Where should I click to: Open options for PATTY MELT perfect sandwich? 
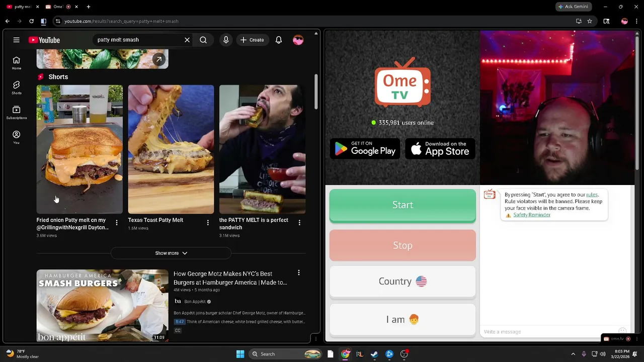click(x=299, y=222)
